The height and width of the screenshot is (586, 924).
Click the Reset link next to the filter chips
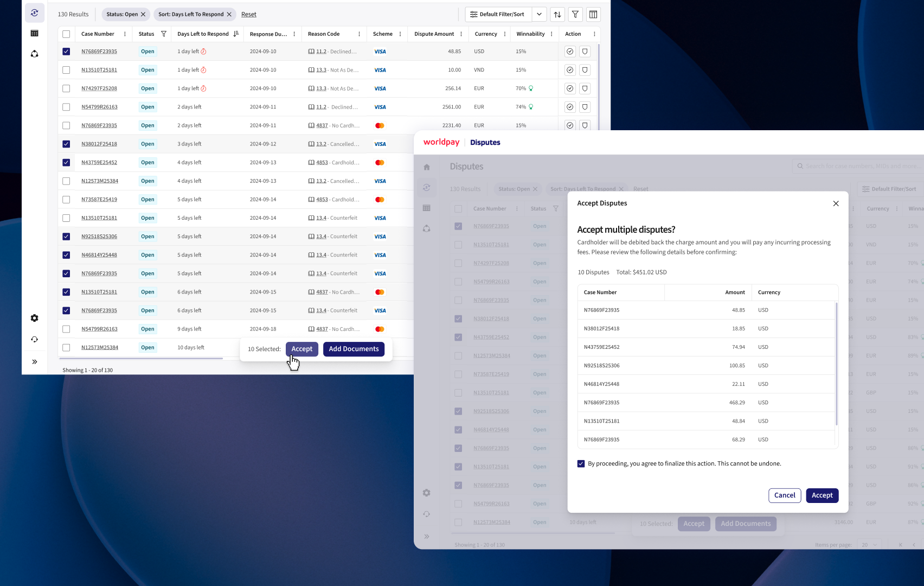pos(249,14)
